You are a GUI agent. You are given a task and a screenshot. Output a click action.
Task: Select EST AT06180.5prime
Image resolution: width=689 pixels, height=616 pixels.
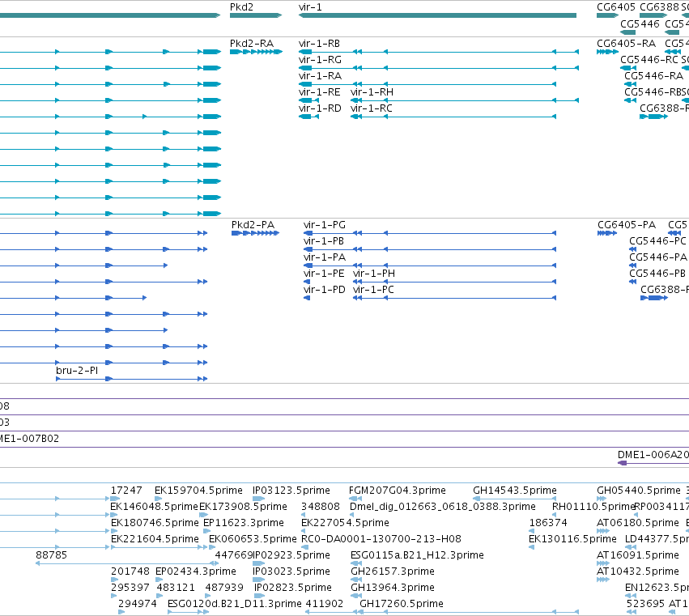tap(638, 523)
